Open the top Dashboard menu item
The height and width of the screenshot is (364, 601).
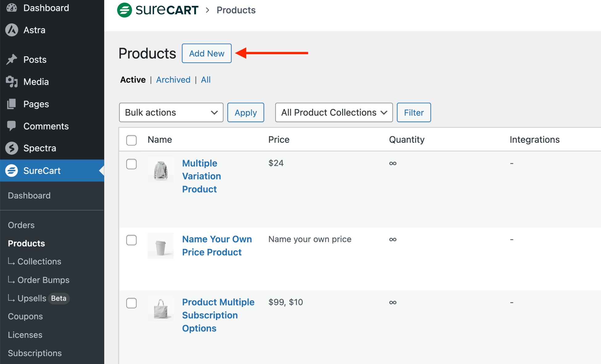point(52,8)
